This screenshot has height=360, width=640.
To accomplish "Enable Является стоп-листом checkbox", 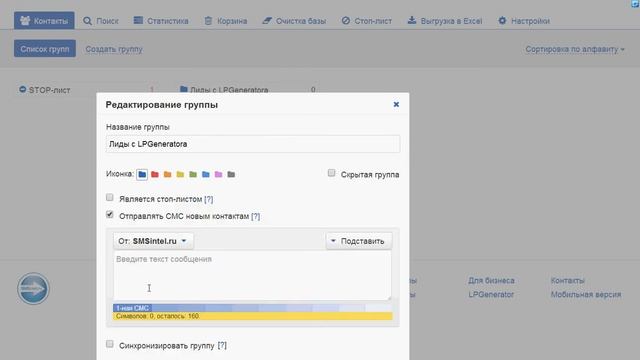I will (109, 198).
